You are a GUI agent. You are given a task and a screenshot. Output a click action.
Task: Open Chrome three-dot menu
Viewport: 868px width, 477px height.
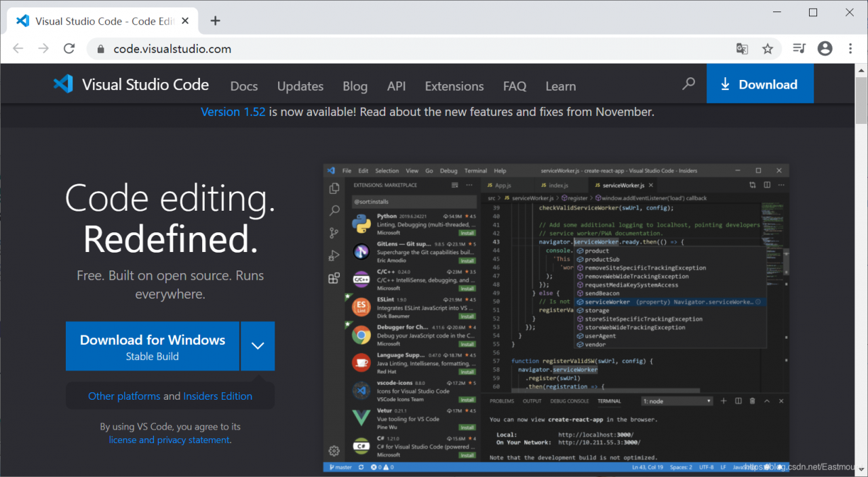click(850, 49)
